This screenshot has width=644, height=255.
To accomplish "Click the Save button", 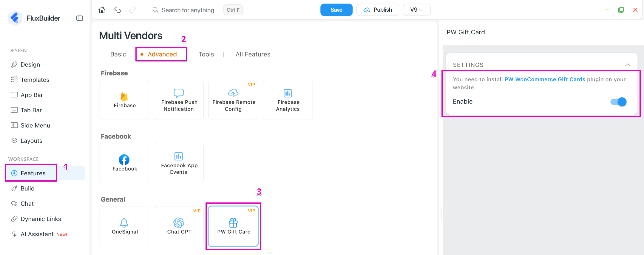I will coord(336,10).
